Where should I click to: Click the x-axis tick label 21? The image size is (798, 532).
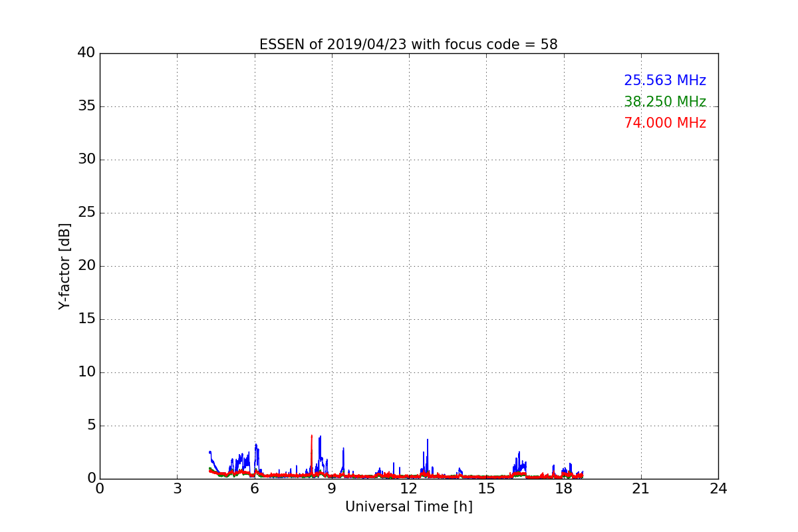tap(641, 489)
